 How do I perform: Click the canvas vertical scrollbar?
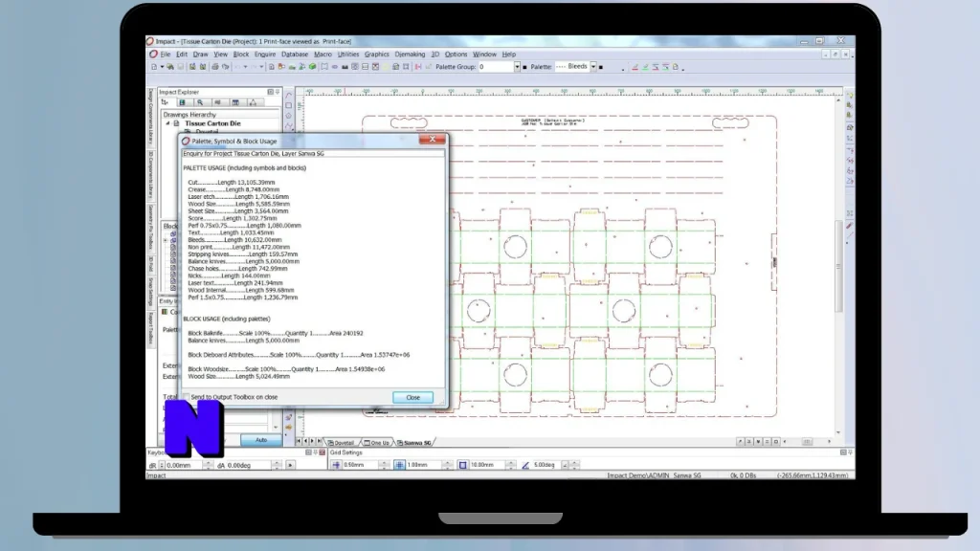click(x=838, y=266)
